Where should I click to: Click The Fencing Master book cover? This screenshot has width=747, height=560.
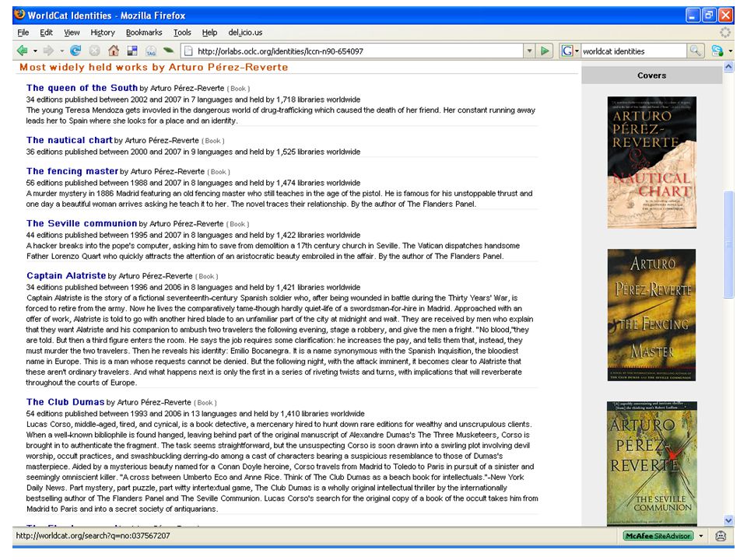click(652, 315)
